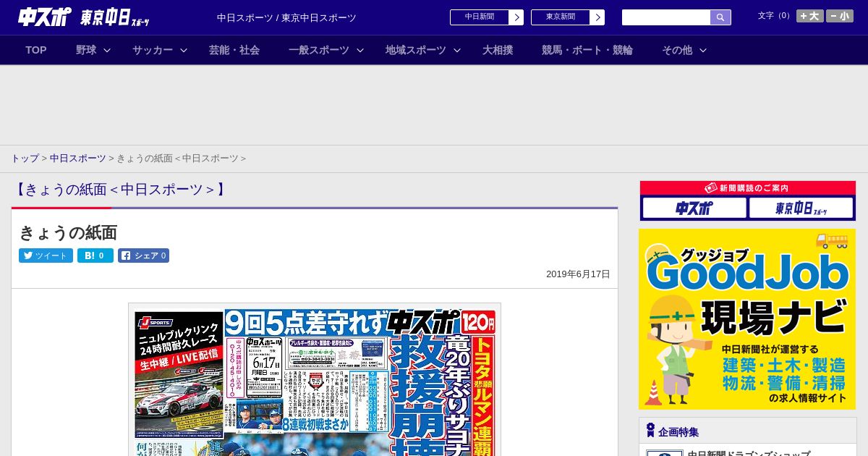Viewport: 868px width, 456px height.
Task: Click the arrow beside 中日新聞 button
Action: point(516,17)
